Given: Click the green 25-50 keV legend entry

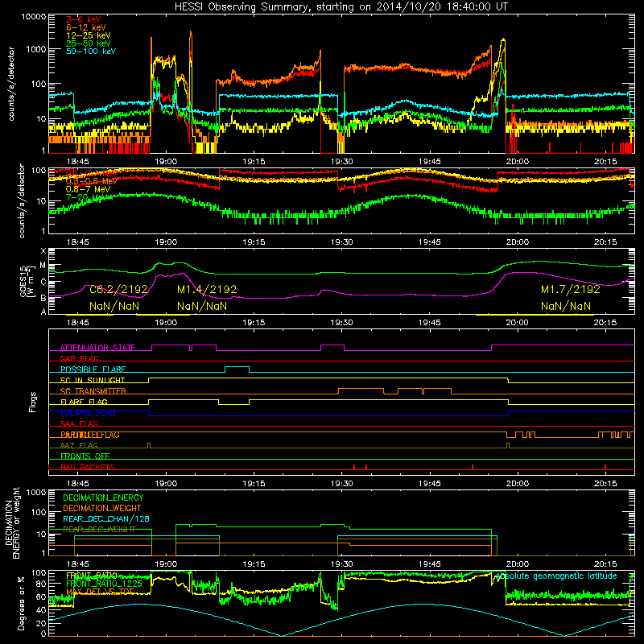Looking at the screenshot, I should (x=89, y=43).
